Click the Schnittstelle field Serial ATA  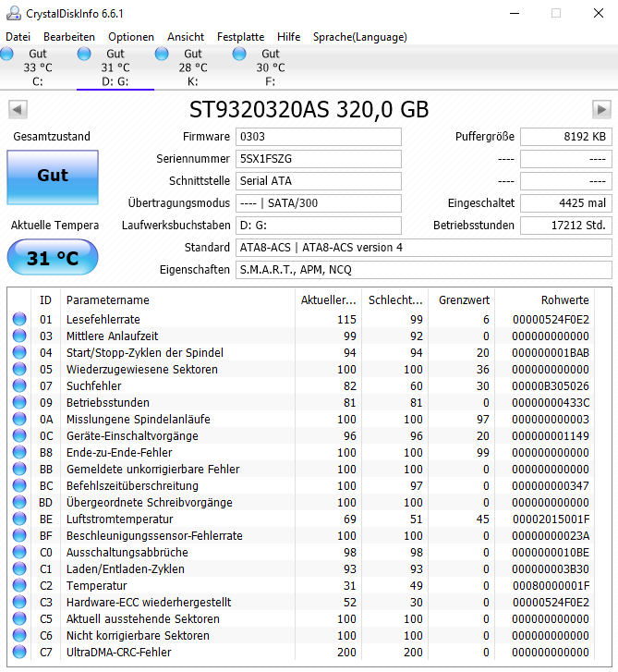pos(318,181)
